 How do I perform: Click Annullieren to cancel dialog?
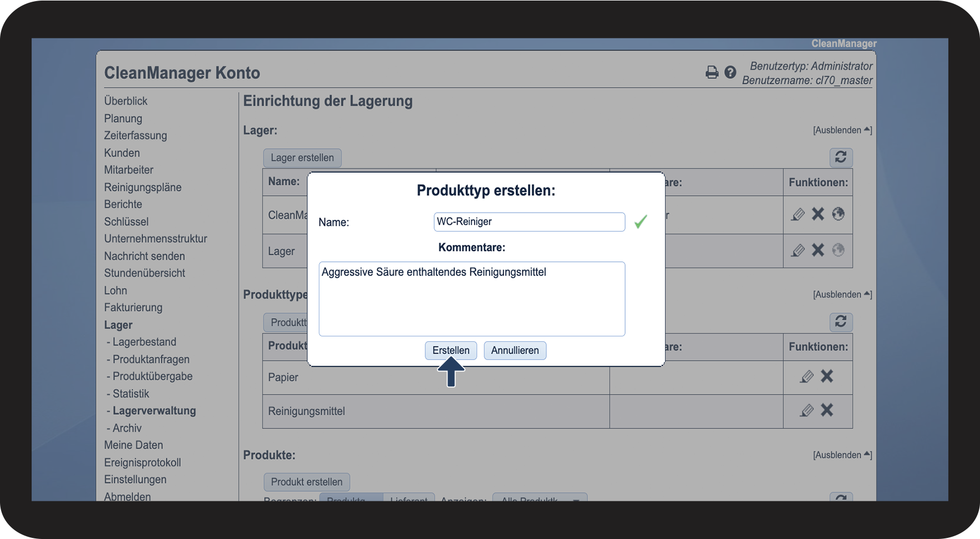point(515,350)
